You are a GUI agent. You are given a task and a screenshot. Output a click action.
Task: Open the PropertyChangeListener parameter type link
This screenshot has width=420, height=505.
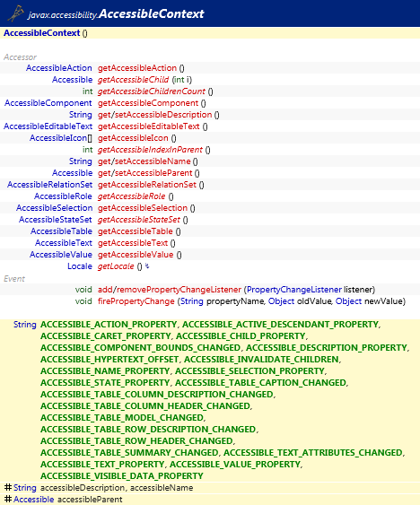click(294, 290)
